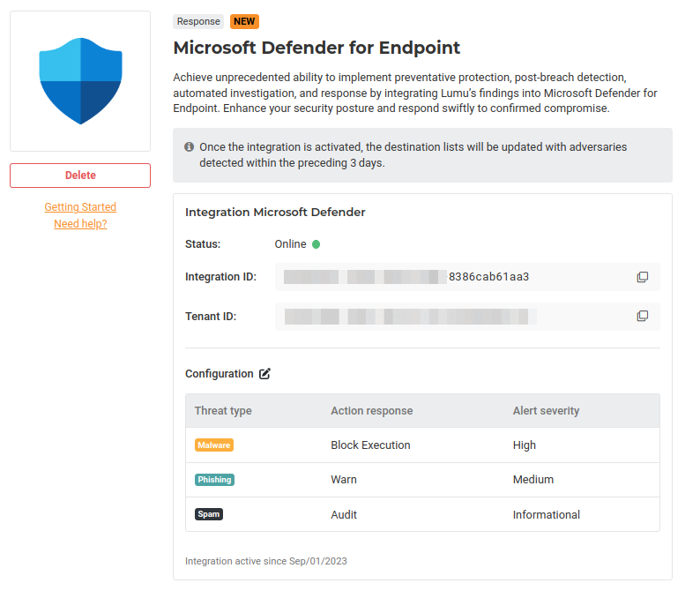The height and width of the screenshot is (598, 700).
Task: Open the Getting Started link
Action: 80,207
